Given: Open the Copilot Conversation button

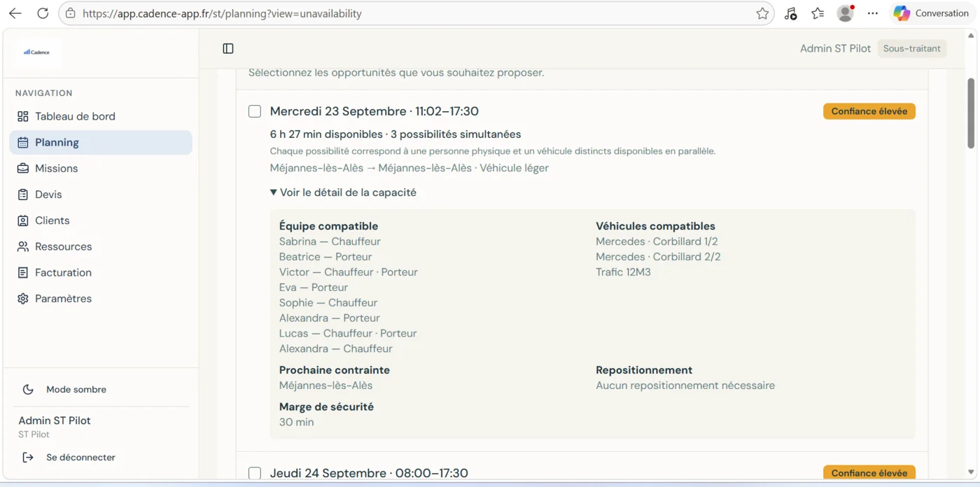Looking at the screenshot, I should coord(931,13).
